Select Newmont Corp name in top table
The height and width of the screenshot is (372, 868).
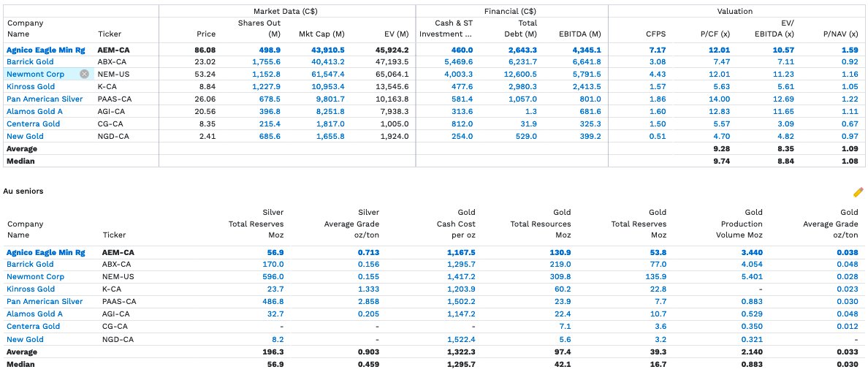coord(35,74)
